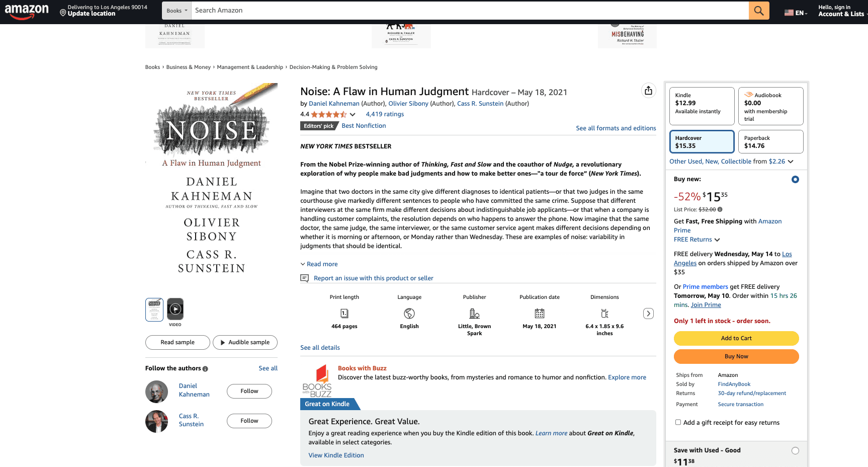Check the gift receipt checkbox

[678, 422]
